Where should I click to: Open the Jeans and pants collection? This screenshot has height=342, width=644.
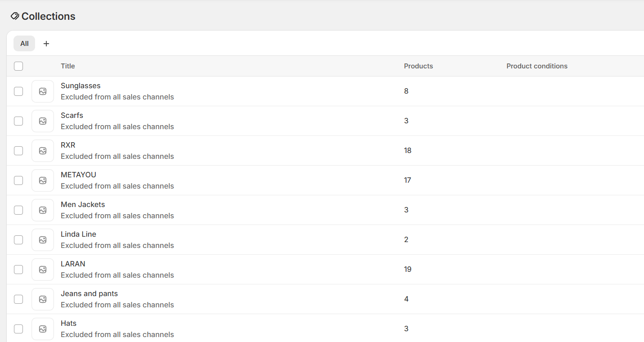[x=89, y=294]
